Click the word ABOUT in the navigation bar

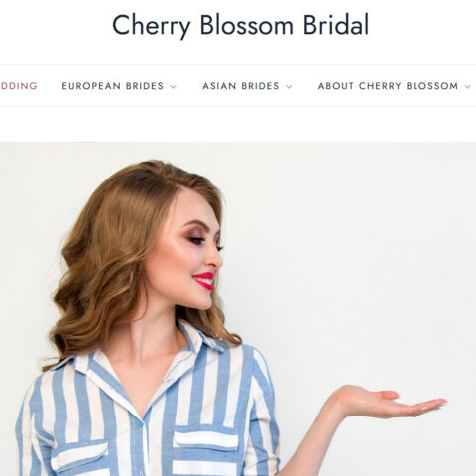pyautogui.click(x=336, y=86)
